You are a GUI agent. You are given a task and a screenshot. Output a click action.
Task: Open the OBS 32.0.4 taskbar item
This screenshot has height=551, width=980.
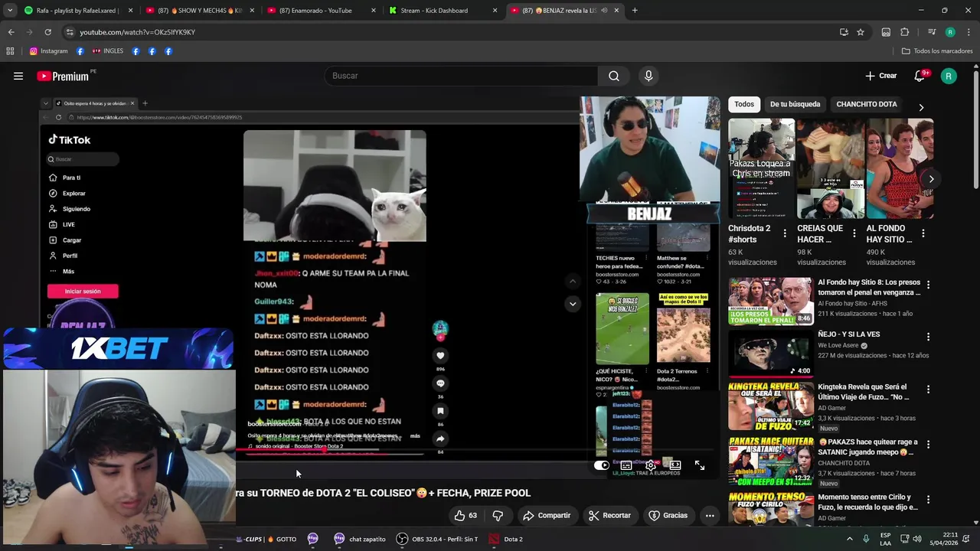pos(437,539)
